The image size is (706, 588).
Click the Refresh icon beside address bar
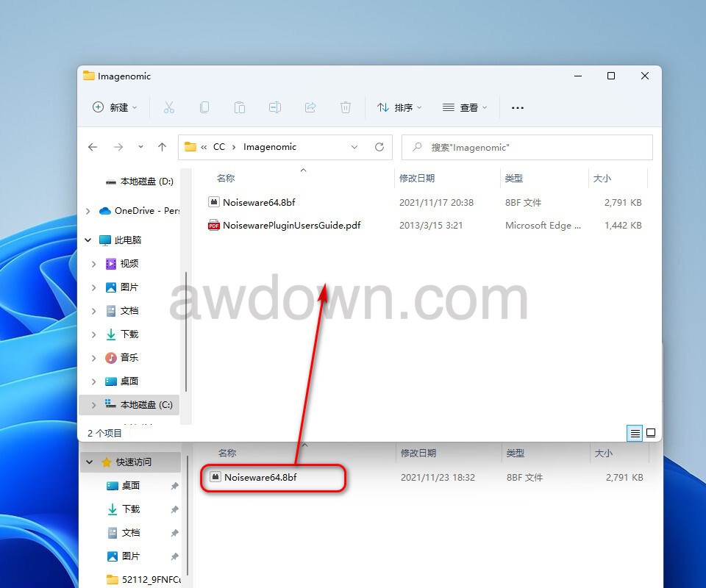click(x=379, y=147)
